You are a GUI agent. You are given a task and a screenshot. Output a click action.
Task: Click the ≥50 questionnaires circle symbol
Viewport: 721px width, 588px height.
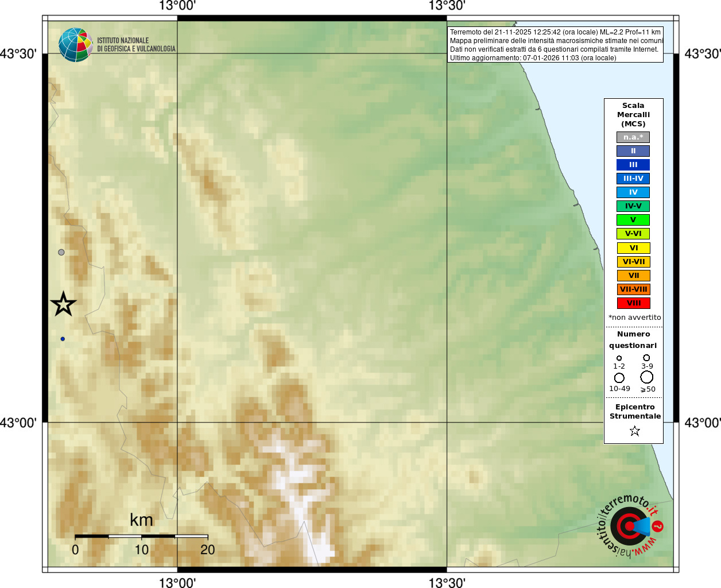point(647,377)
